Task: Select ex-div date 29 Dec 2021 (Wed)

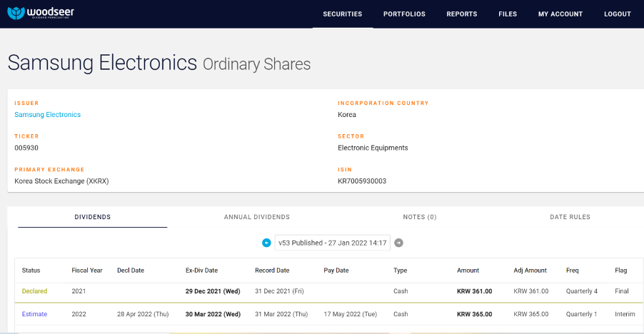Action: click(x=213, y=291)
